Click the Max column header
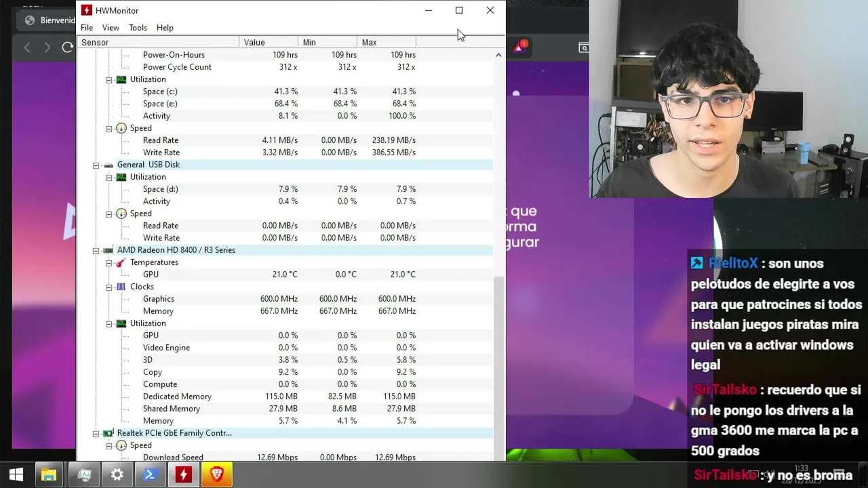 point(387,42)
